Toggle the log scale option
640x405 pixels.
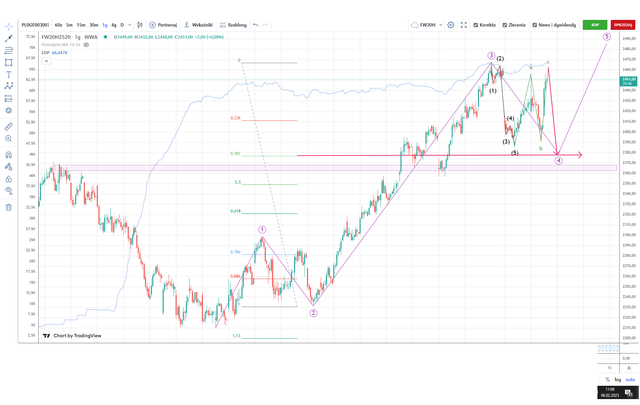click(x=618, y=380)
